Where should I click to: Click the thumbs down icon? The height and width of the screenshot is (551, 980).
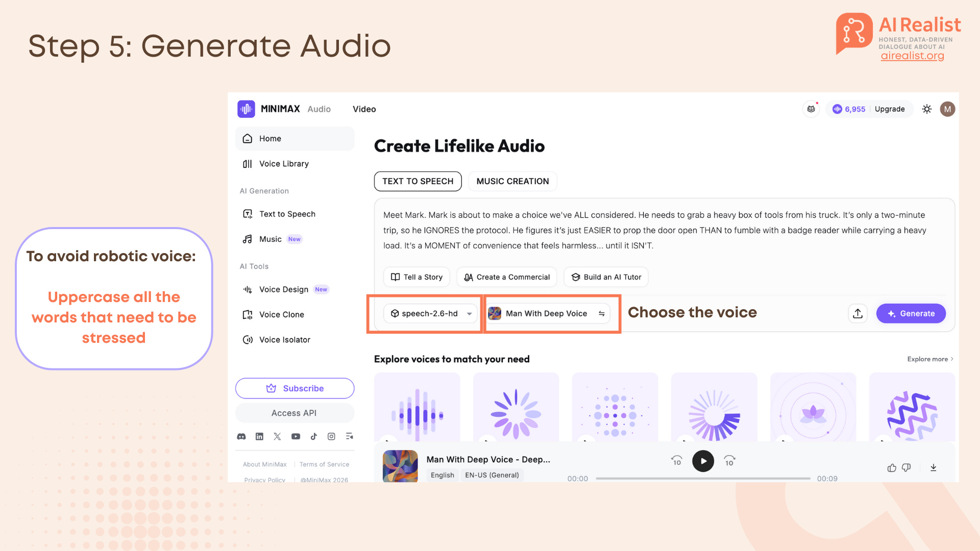[906, 467]
